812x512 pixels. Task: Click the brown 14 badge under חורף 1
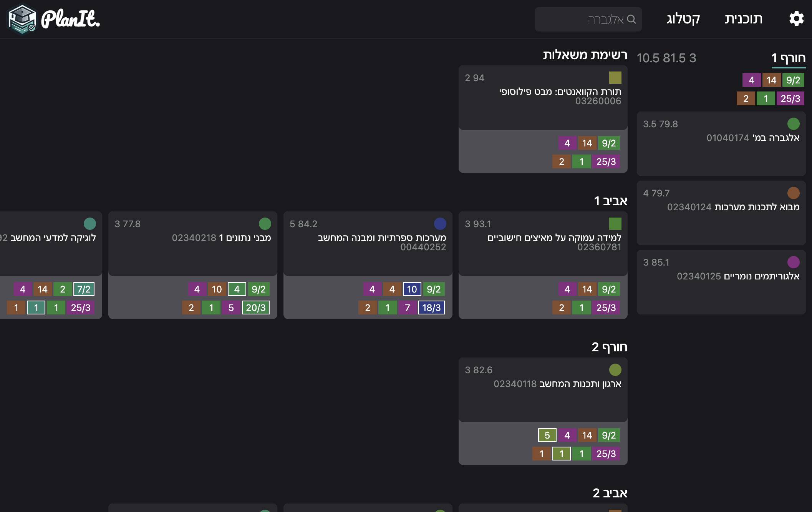(771, 80)
